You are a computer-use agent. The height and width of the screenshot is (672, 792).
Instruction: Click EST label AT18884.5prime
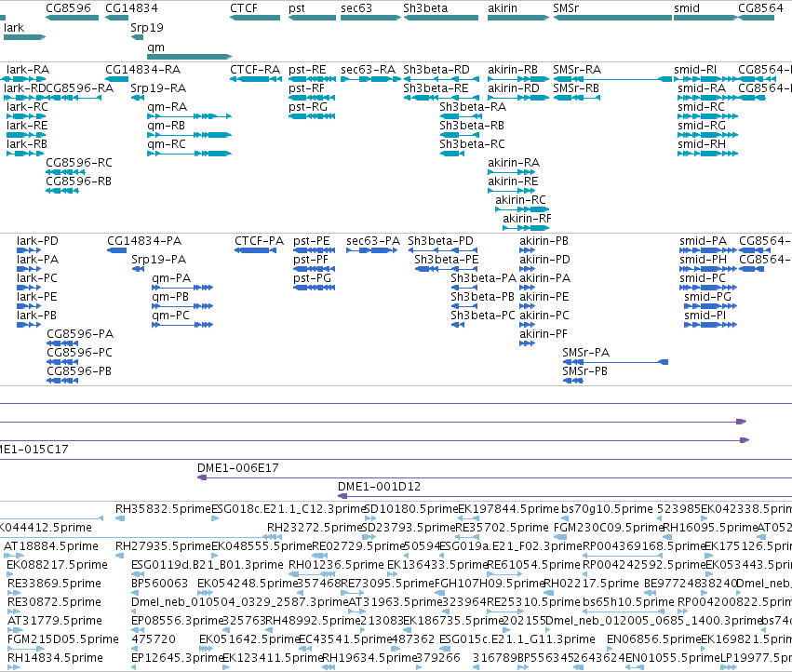51,546
